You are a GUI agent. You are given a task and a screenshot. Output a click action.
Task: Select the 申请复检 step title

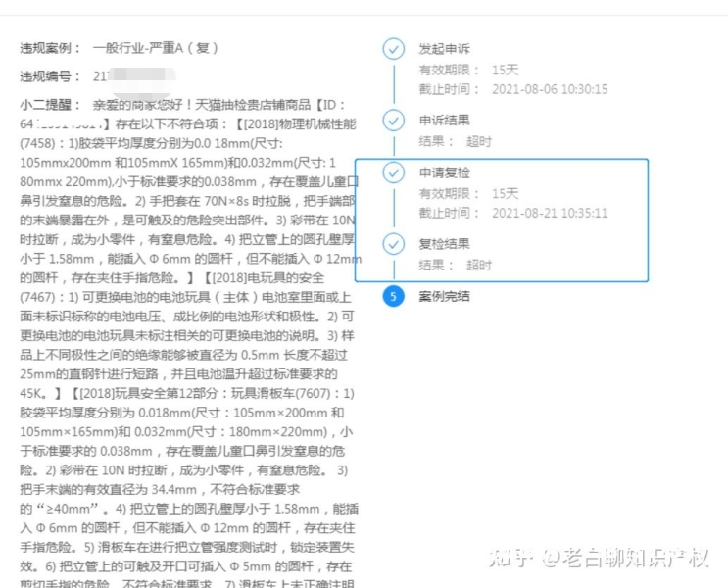444,172
